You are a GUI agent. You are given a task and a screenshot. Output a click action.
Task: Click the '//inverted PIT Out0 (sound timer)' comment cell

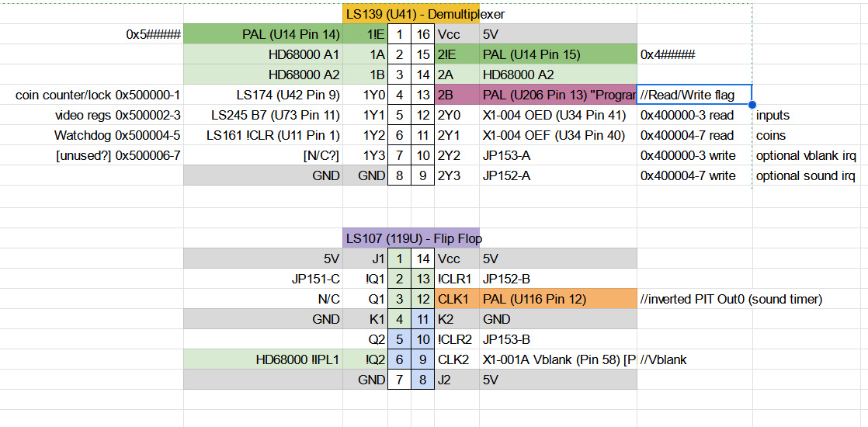[731, 300]
